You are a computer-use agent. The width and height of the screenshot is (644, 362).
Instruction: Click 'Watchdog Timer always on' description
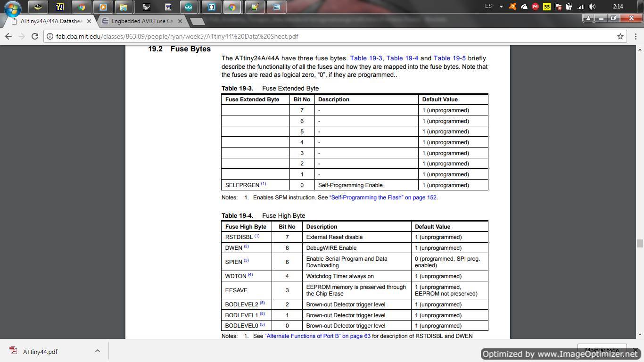tap(340, 276)
